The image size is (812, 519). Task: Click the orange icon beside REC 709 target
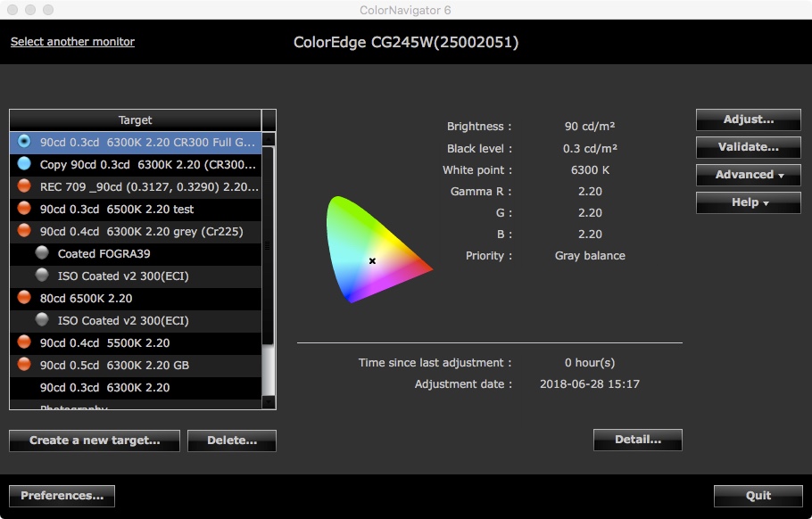(x=24, y=185)
